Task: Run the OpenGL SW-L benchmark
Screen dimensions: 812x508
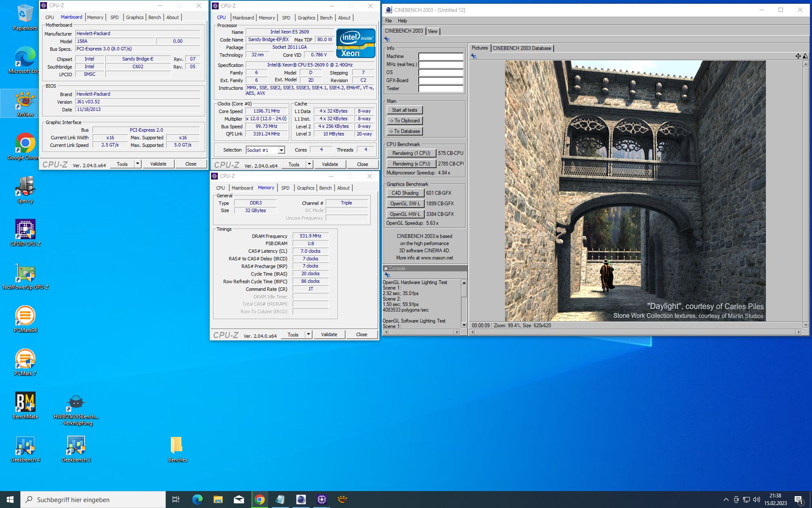Action: [x=405, y=204]
